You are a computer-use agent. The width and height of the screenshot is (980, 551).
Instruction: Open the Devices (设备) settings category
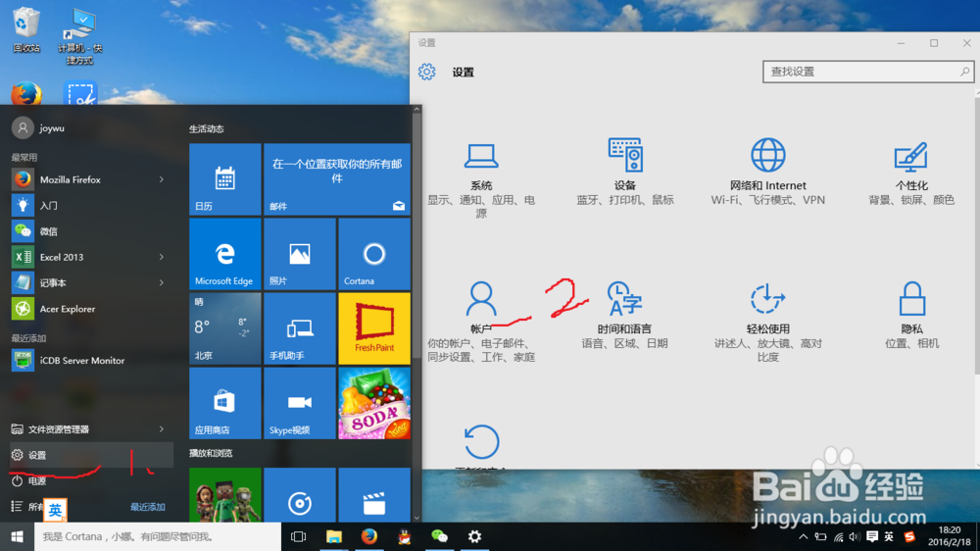click(624, 172)
